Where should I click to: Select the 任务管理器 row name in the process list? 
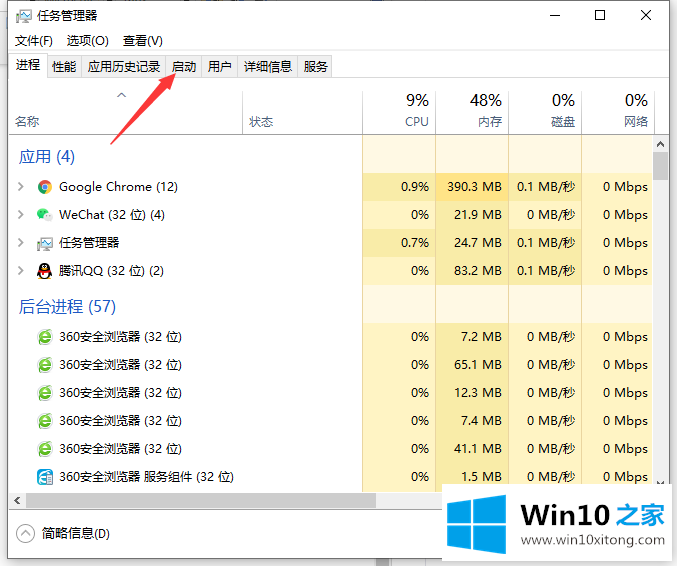(x=89, y=243)
